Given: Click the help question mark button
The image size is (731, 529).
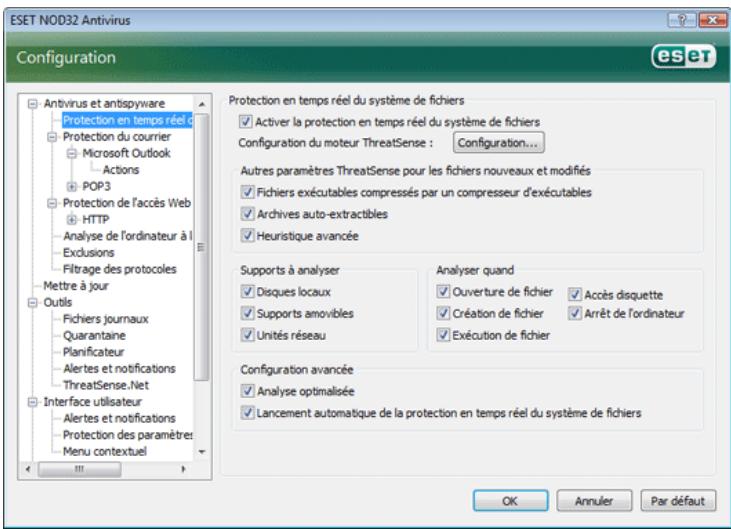Looking at the screenshot, I should [682, 20].
